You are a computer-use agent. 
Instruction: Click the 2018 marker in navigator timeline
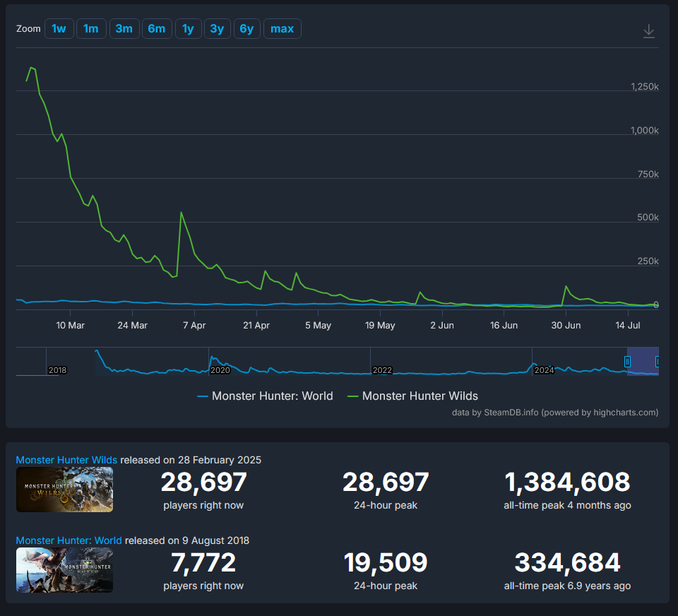pos(57,370)
